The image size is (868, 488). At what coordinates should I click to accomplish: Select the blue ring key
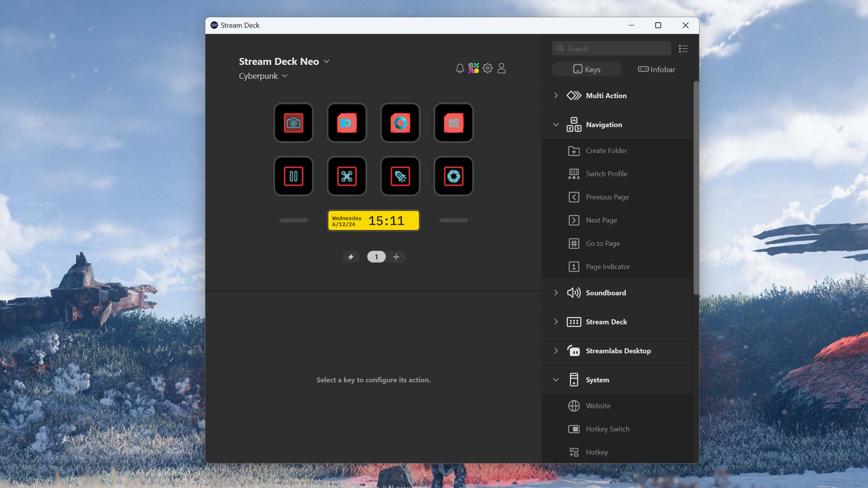(x=400, y=123)
